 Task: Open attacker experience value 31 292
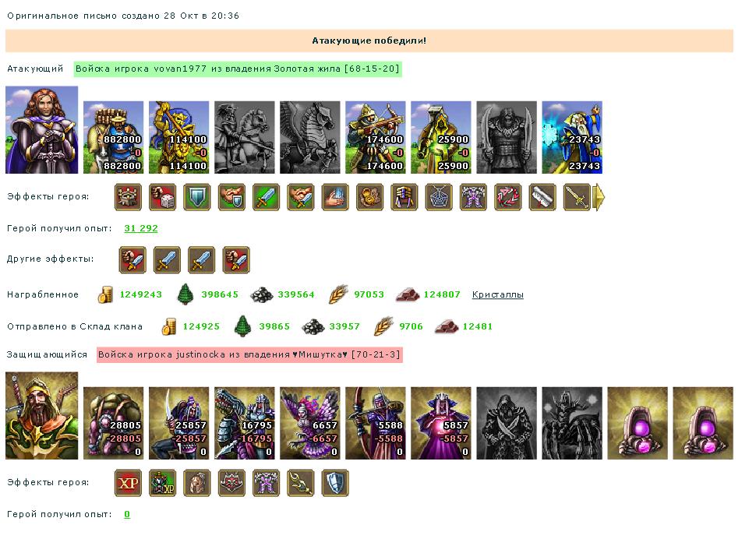coord(141,228)
